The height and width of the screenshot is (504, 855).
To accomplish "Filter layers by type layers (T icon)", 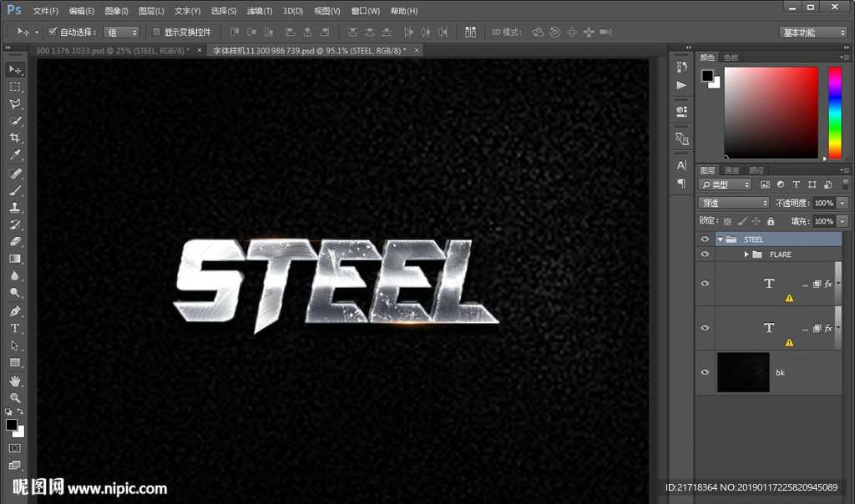I will [796, 184].
